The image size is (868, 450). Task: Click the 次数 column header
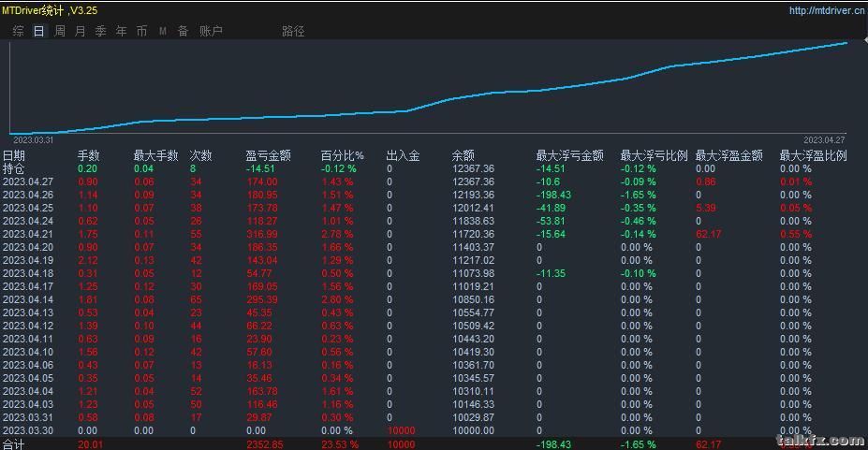coord(201,155)
